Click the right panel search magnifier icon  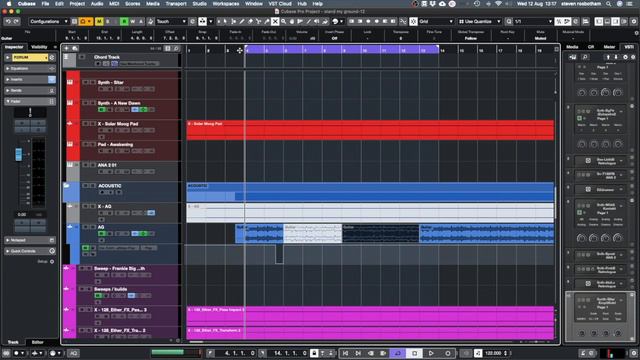(584, 57)
